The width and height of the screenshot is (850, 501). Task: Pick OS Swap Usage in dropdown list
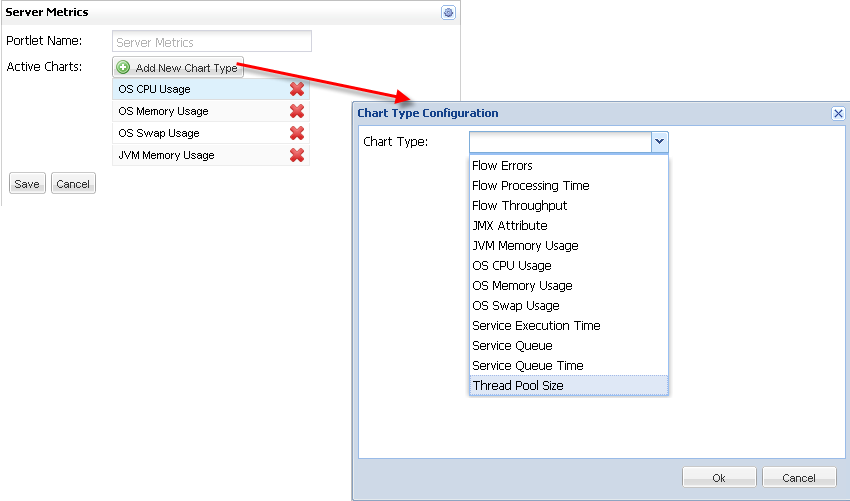click(569, 306)
